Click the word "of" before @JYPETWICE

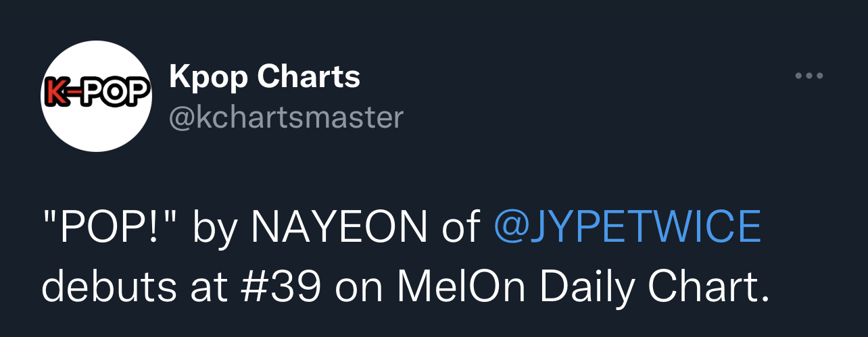(461, 228)
